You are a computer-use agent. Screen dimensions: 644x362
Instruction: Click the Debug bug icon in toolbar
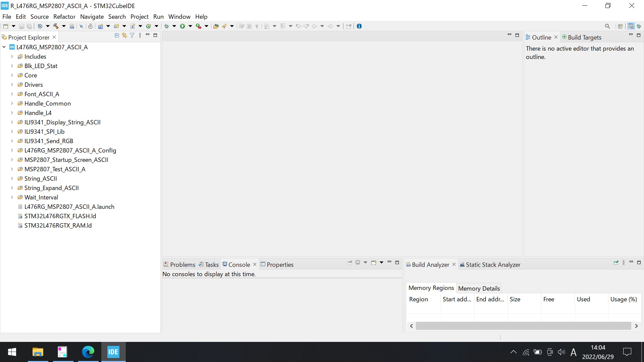tap(166, 26)
